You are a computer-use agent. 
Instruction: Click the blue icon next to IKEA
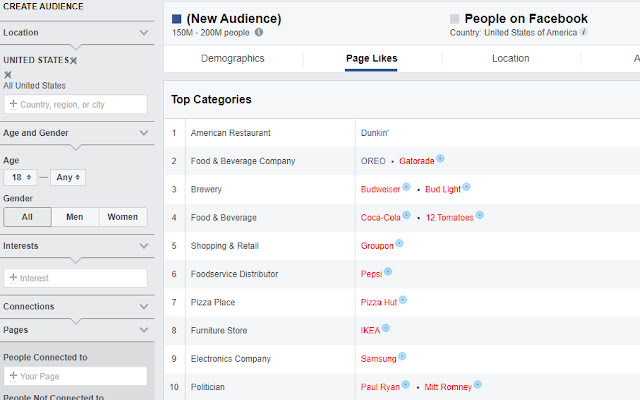point(386,328)
